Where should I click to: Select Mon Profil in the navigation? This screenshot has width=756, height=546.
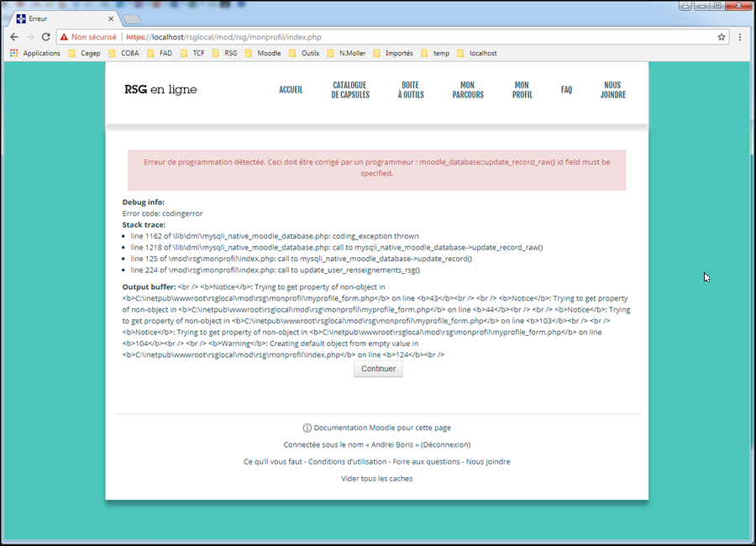click(x=522, y=90)
